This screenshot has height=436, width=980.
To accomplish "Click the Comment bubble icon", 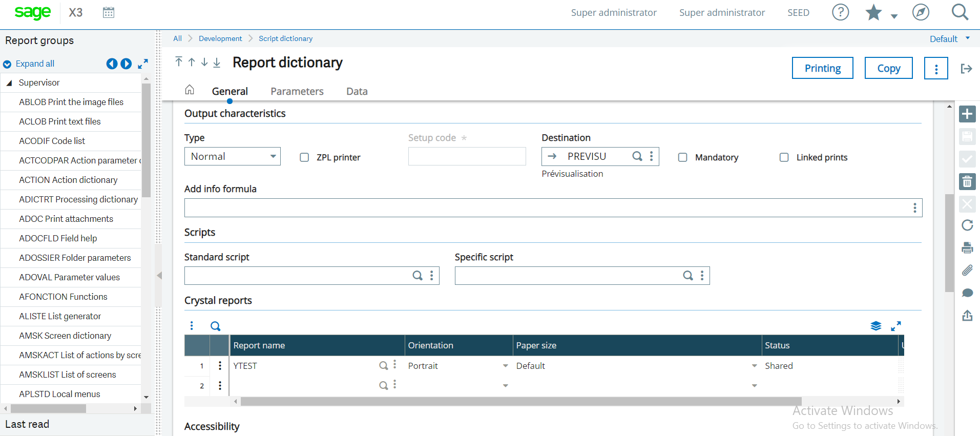I will tap(967, 293).
